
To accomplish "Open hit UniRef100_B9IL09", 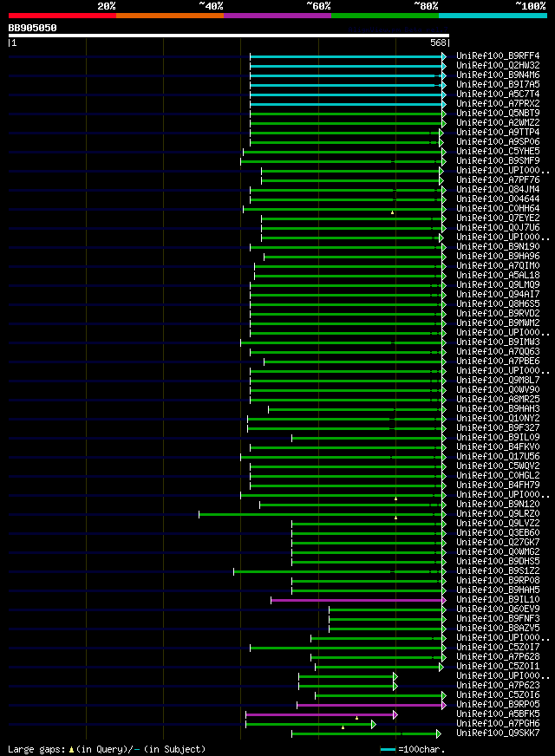I will (498, 438).
